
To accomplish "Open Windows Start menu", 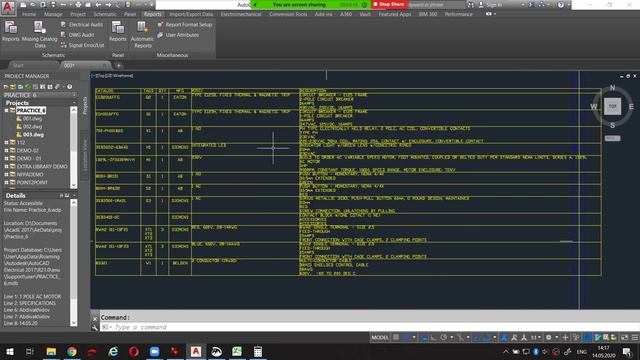I will [9, 351].
